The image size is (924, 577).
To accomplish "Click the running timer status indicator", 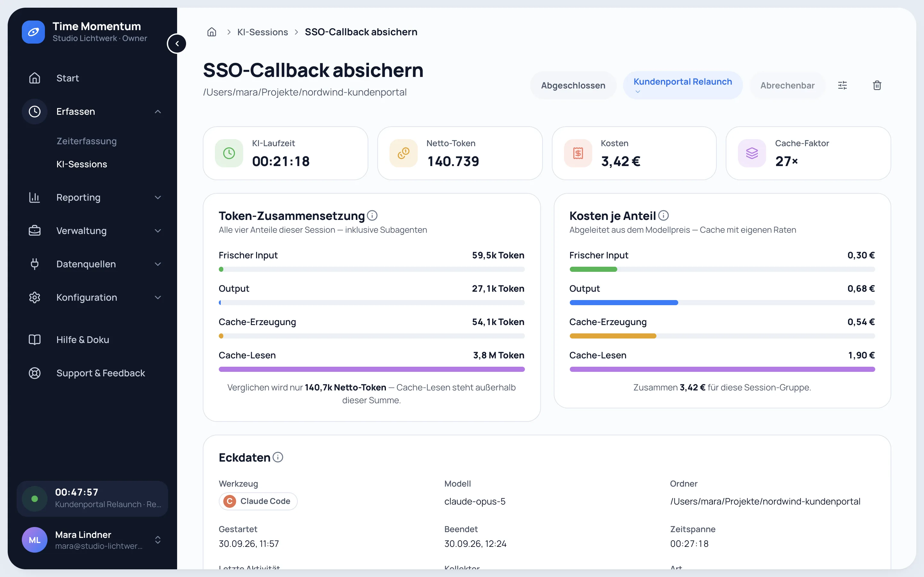I will (34, 498).
